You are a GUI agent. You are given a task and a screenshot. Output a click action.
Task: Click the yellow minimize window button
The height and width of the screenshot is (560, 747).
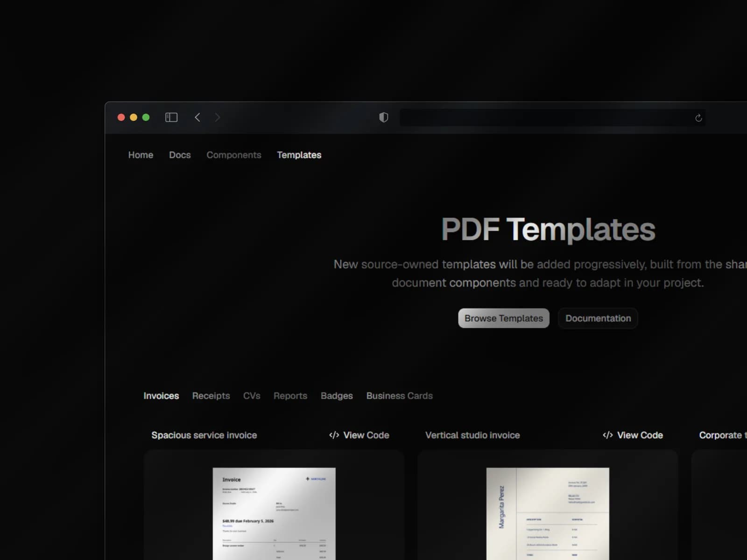click(x=134, y=118)
